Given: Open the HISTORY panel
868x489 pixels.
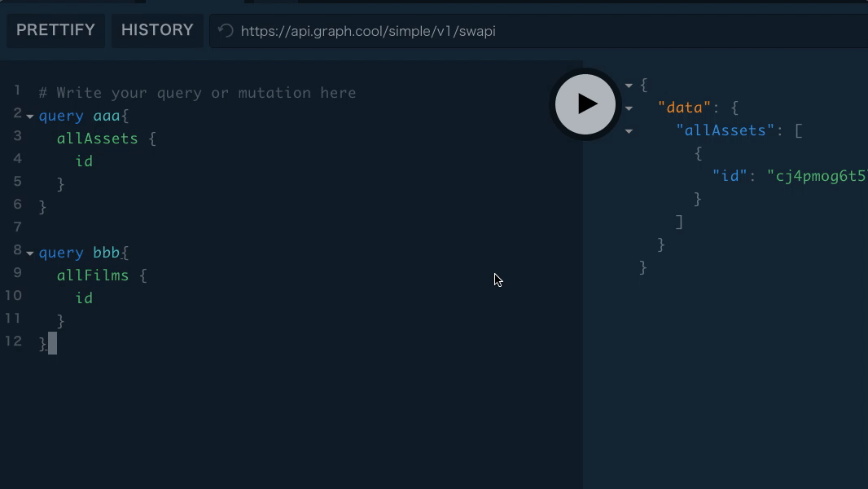Looking at the screenshot, I should coord(156,30).
